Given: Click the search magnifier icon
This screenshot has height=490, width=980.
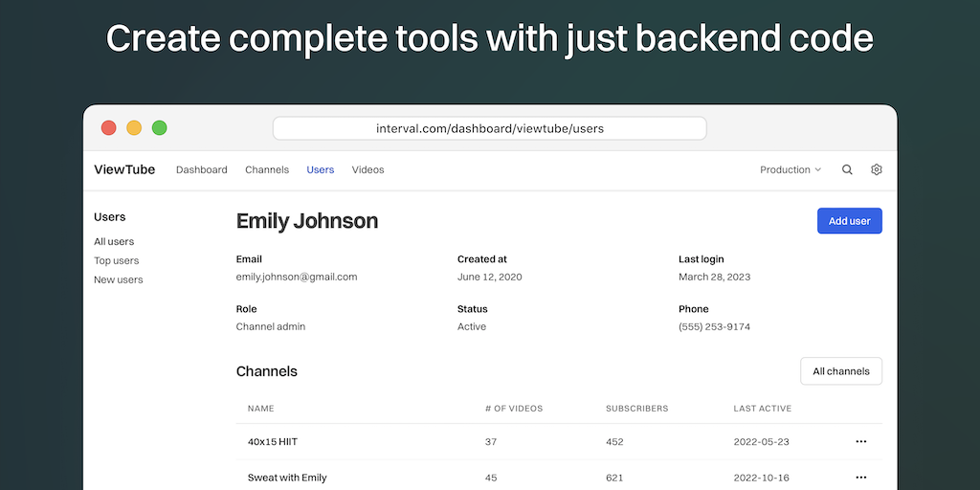Looking at the screenshot, I should pos(847,170).
